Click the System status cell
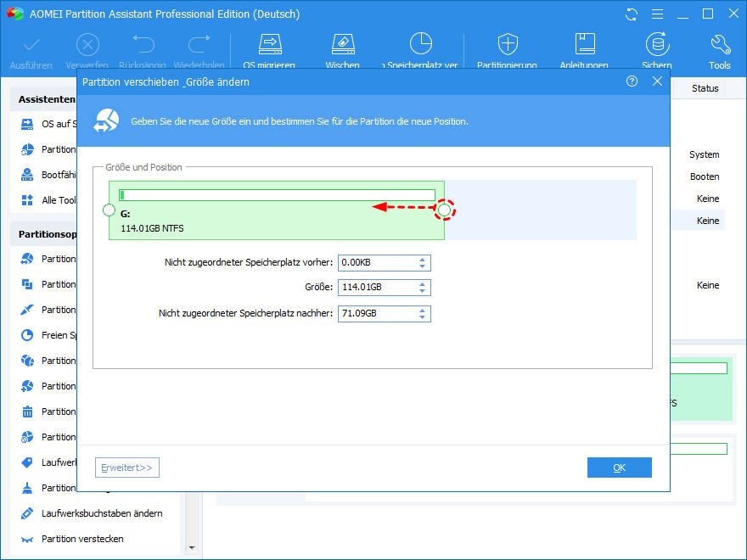This screenshot has width=747, height=560. [704, 154]
